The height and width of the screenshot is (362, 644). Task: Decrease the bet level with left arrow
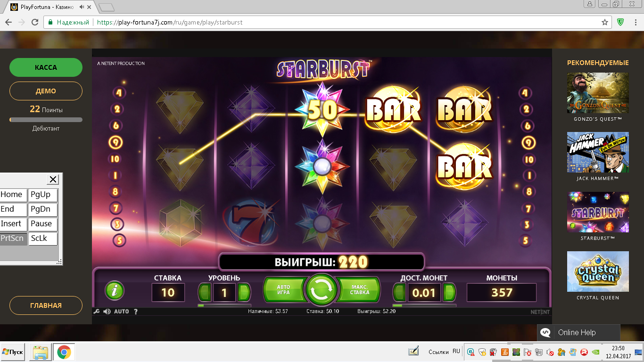coord(204,293)
